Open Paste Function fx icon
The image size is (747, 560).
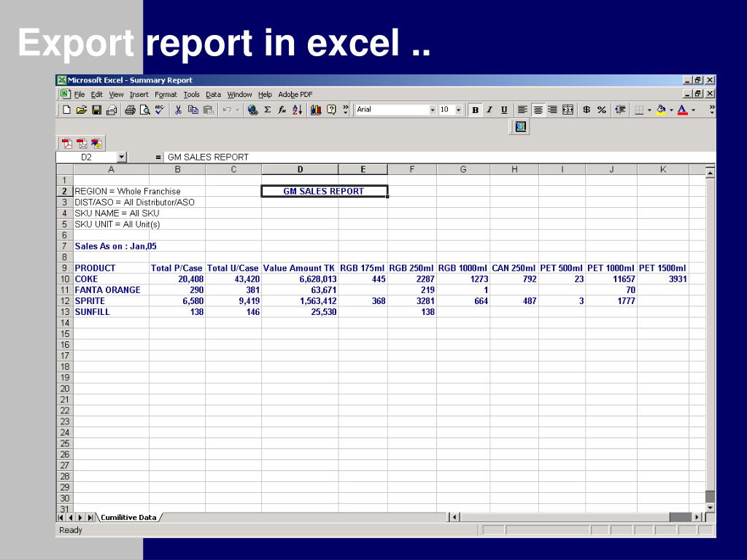282,110
